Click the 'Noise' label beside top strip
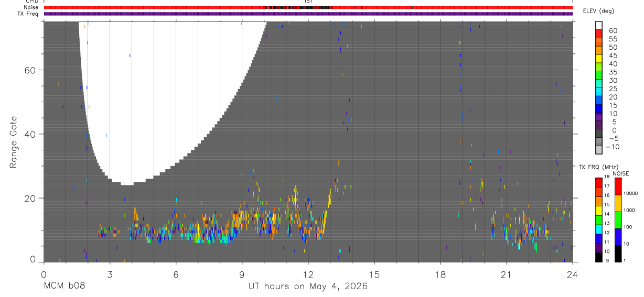This screenshot has width=644, height=297. (x=31, y=7)
